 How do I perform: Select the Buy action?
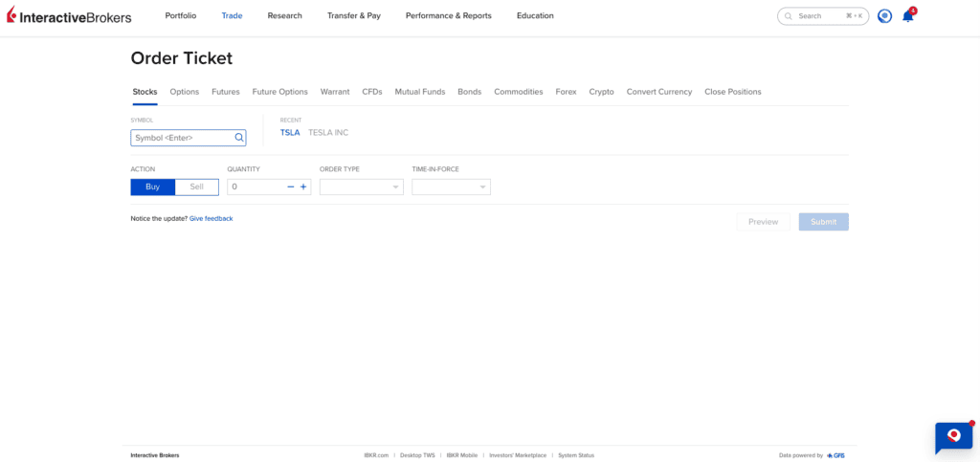pyautogui.click(x=152, y=187)
